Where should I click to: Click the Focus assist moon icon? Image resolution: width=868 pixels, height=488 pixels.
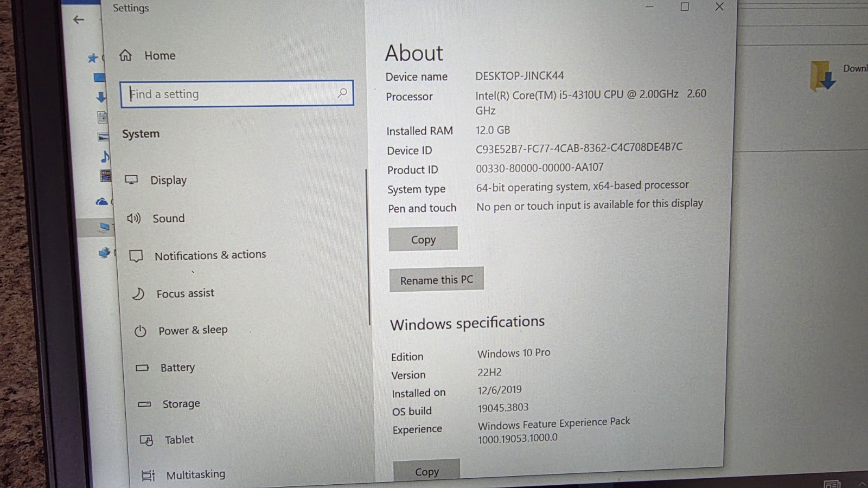click(138, 294)
